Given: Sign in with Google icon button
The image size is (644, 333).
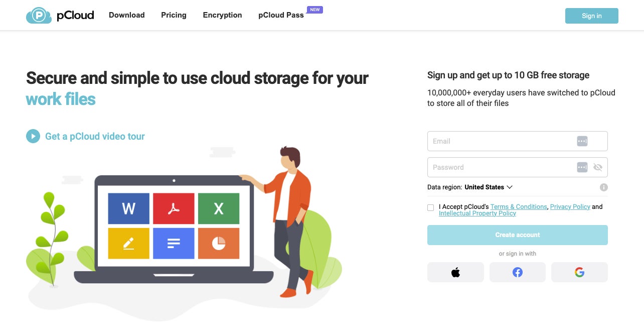Looking at the screenshot, I should coord(579,272).
